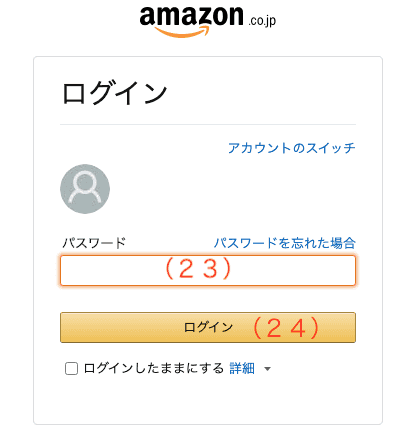This screenshot has height=446, width=419.
Task: Click the amazon.co.jp logo
Action: click(x=208, y=21)
